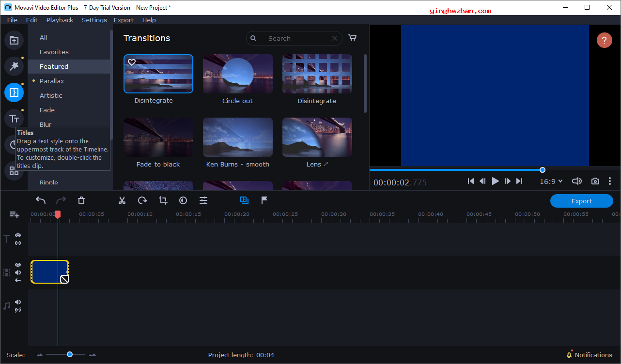621x364 pixels.
Task: Favorite the selected transition with the heart
Action: (x=132, y=62)
